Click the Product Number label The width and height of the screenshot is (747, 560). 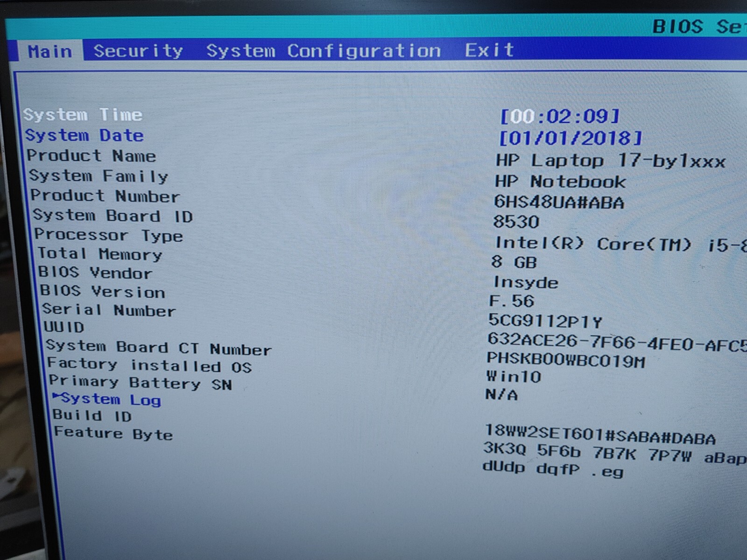[105, 196]
